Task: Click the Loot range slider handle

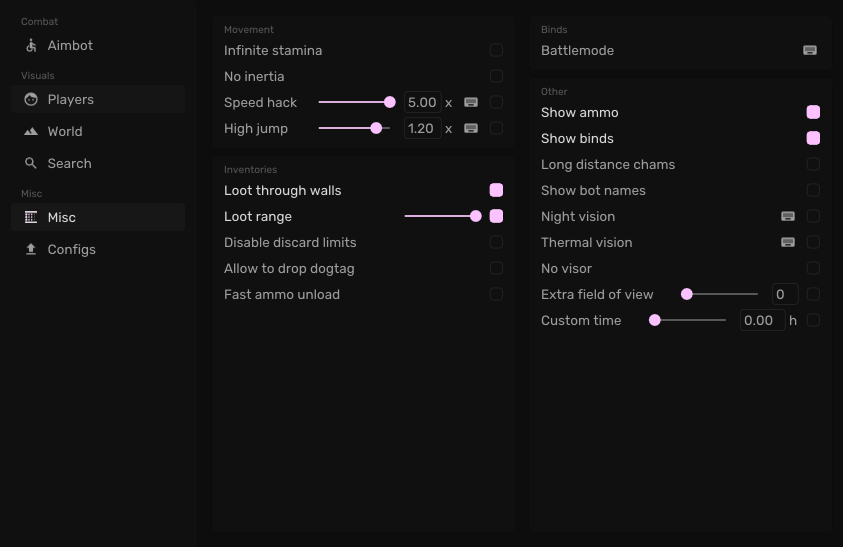Action: tap(476, 217)
